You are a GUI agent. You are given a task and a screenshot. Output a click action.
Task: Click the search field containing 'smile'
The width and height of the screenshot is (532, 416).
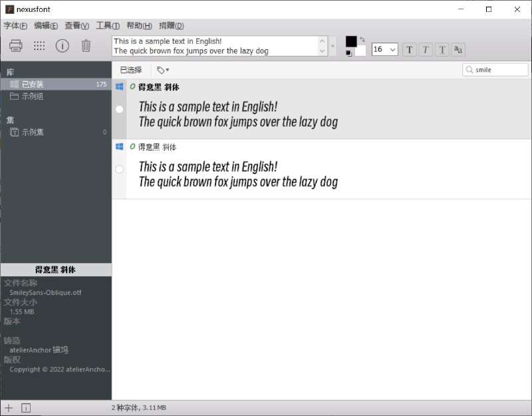499,70
